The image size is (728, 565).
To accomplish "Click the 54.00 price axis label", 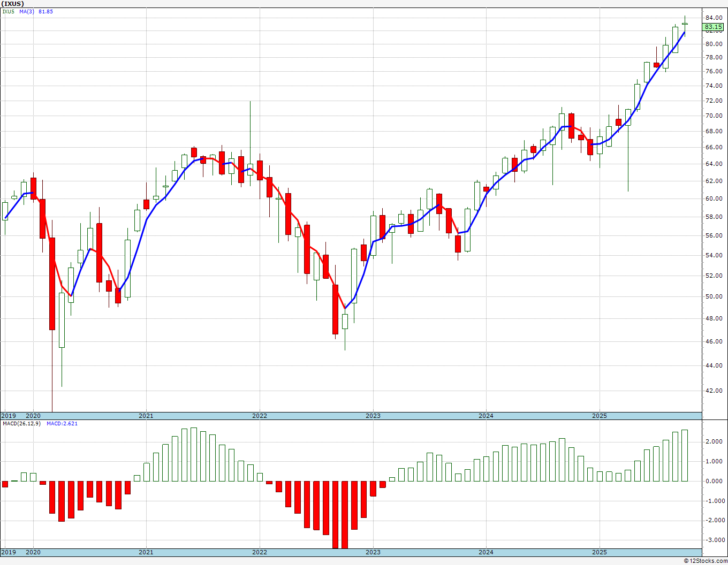I will point(714,255).
